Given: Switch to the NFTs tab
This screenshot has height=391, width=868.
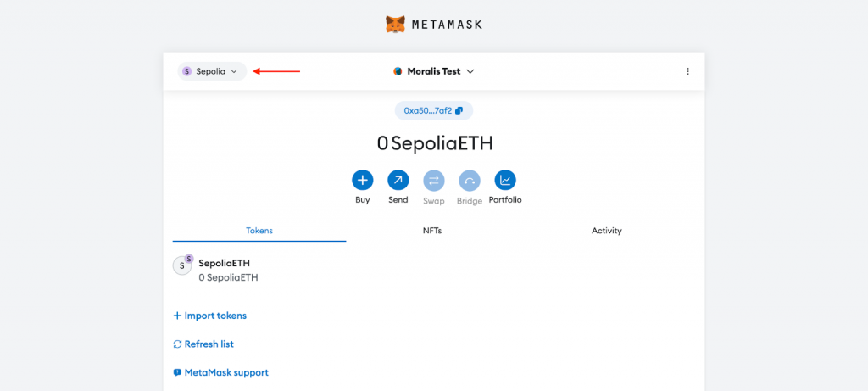Looking at the screenshot, I should point(432,231).
